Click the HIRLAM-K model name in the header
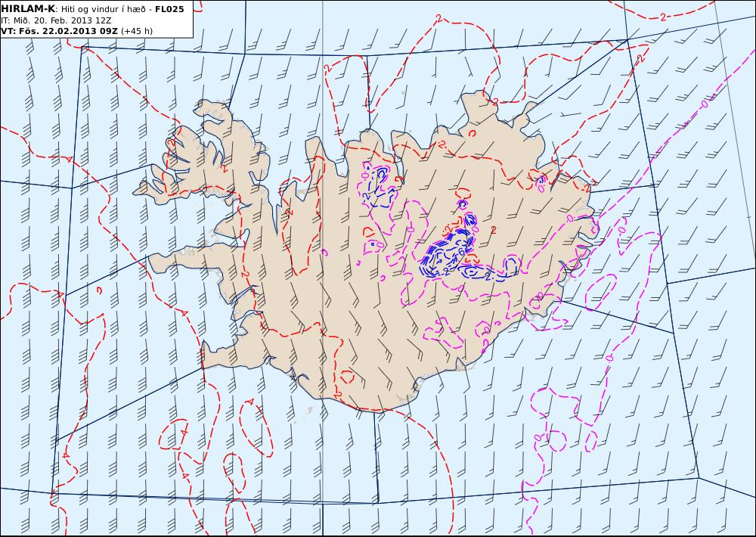 pyautogui.click(x=27, y=9)
